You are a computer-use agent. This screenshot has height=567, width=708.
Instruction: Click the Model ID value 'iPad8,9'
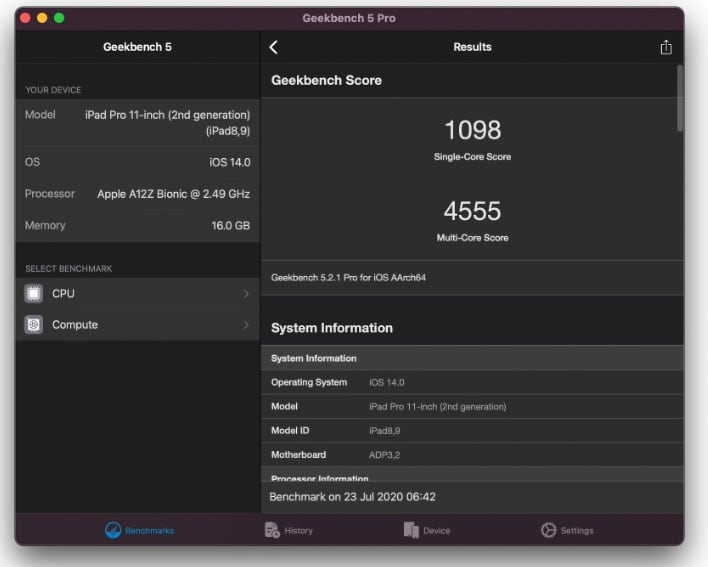tap(384, 431)
